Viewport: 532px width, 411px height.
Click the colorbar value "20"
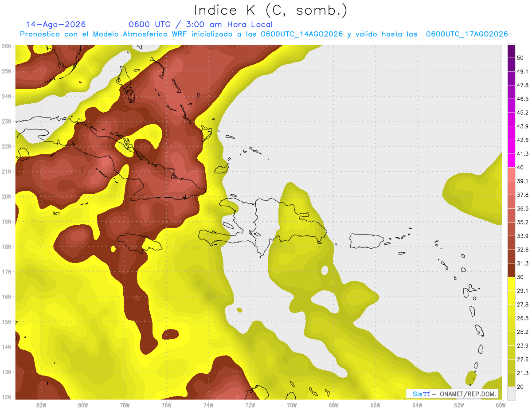coord(520,387)
